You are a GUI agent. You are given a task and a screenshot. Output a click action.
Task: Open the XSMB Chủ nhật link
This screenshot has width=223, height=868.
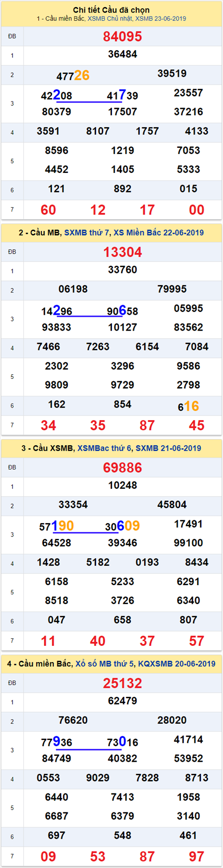pyautogui.click(x=110, y=19)
